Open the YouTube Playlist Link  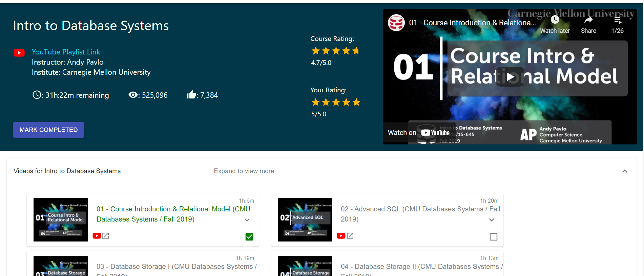coord(66,52)
